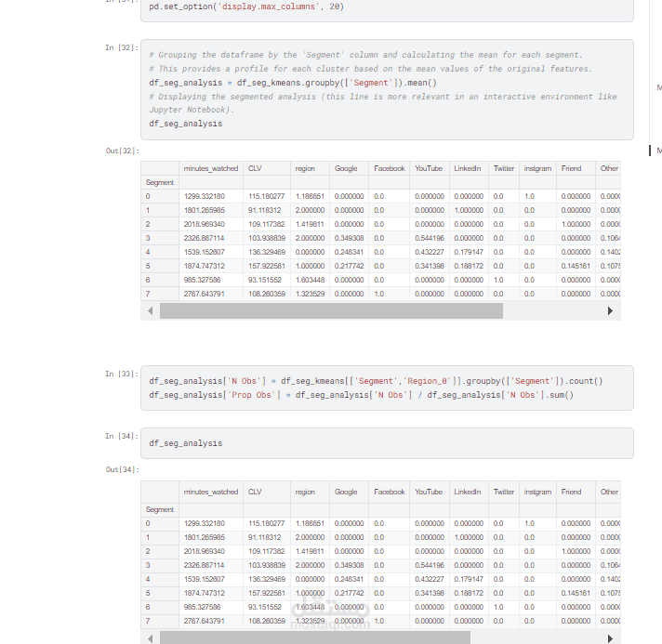The image size is (662, 644).
Task: Click horizontal scrollbar thumb under Out[32] table
Action: point(331,311)
